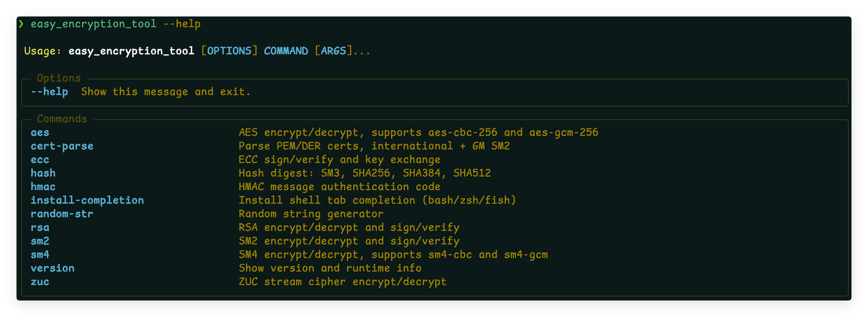This screenshot has height=317, width=868.
Task: Click the zuc command entry
Action: tap(40, 282)
